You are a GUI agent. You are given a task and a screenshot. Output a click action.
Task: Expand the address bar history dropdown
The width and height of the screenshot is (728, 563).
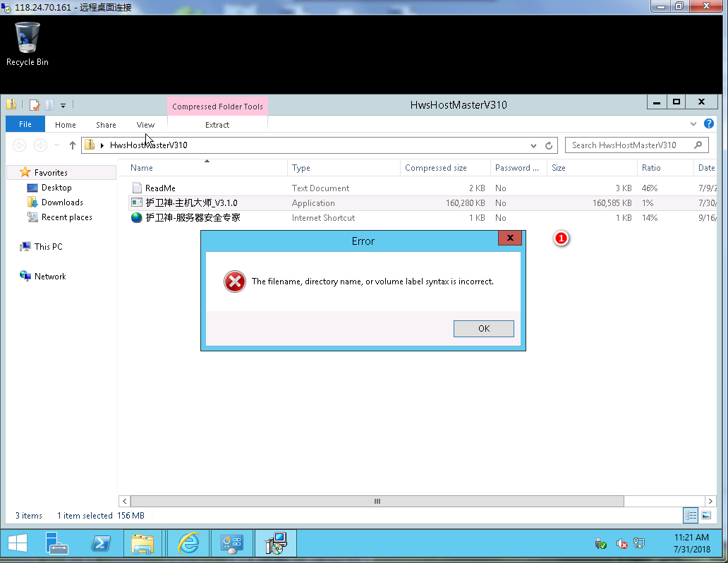coord(533,145)
